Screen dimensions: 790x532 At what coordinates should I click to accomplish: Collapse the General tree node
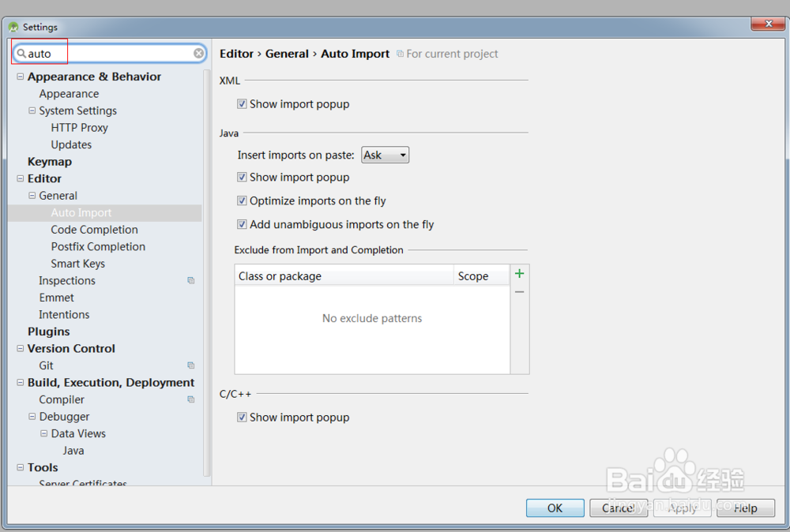pos(32,195)
